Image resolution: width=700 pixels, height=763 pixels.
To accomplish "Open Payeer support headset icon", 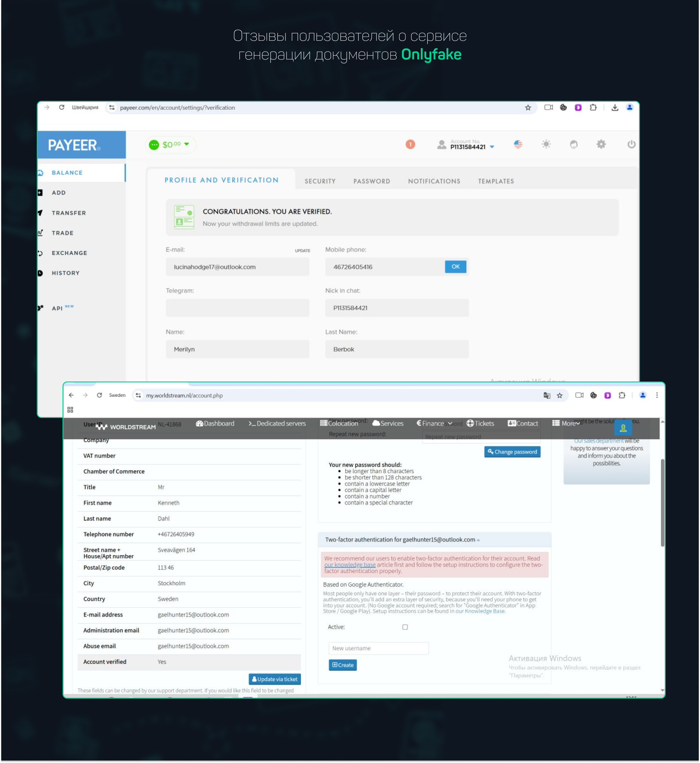I will click(573, 144).
